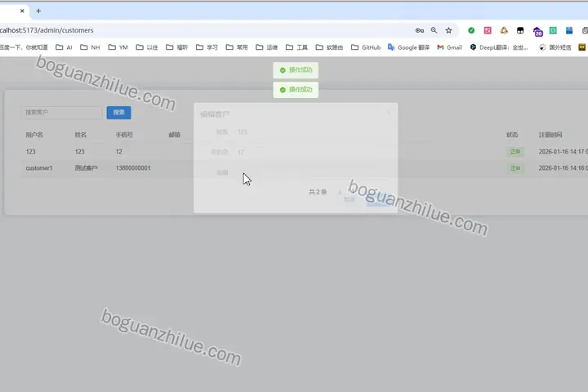The height and width of the screenshot is (392, 588).
Task: Click the address bar URL
Action: coord(47,30)
